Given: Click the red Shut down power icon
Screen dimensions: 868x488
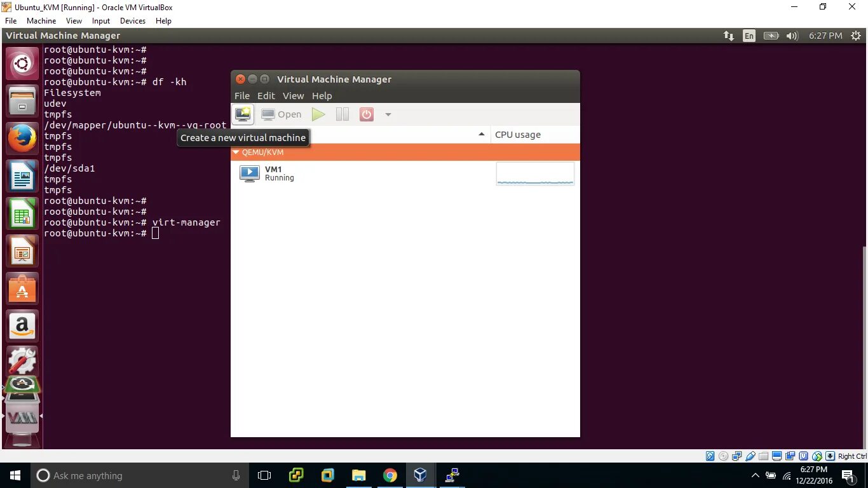Looking at the screenshot, I should (367, 114).
